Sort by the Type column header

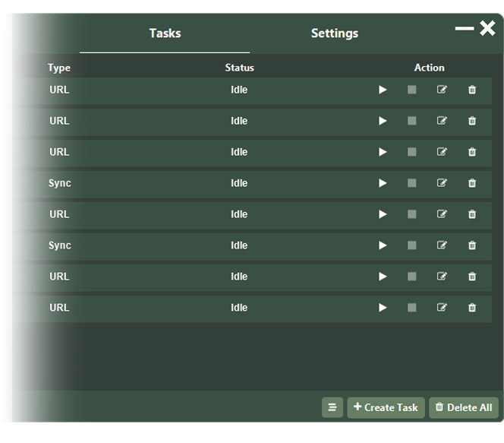tap(59, 68)
